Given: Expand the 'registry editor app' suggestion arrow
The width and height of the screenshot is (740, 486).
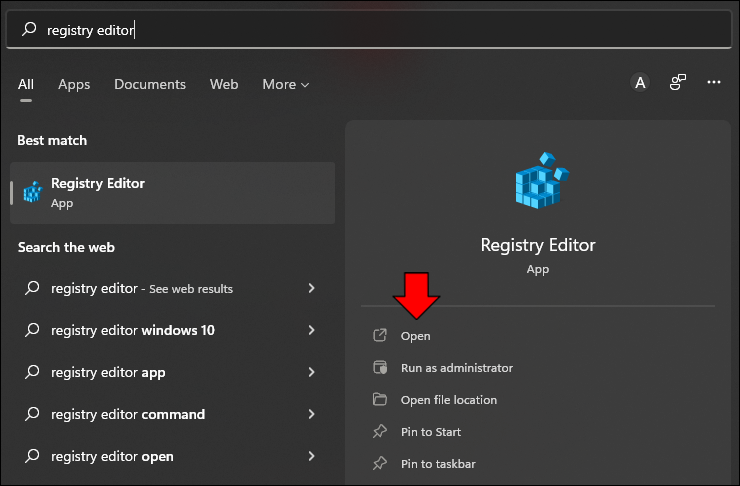Looking at the screenshot, I should (311, 372).
